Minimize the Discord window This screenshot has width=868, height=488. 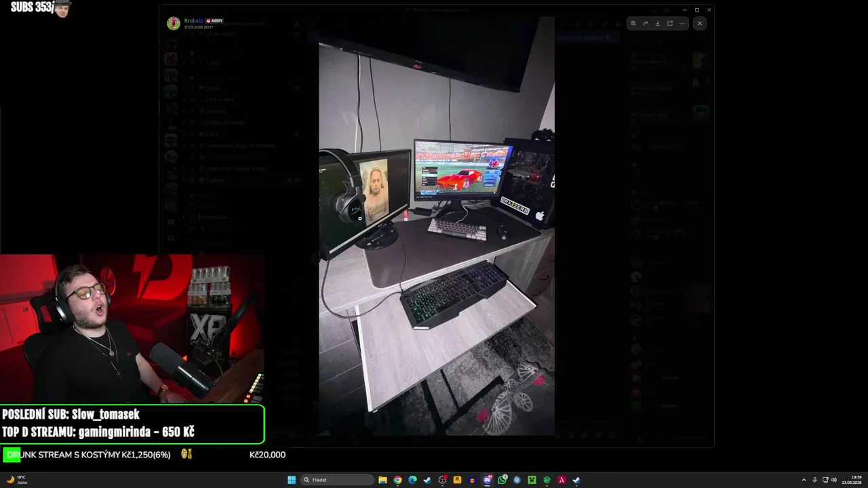point(684,9)
